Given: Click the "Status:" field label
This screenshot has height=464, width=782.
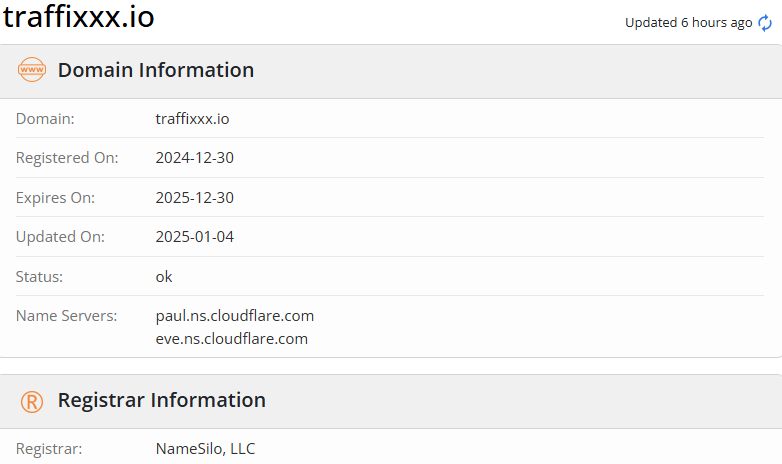Looking at the screenshot, I should [39, 276].
